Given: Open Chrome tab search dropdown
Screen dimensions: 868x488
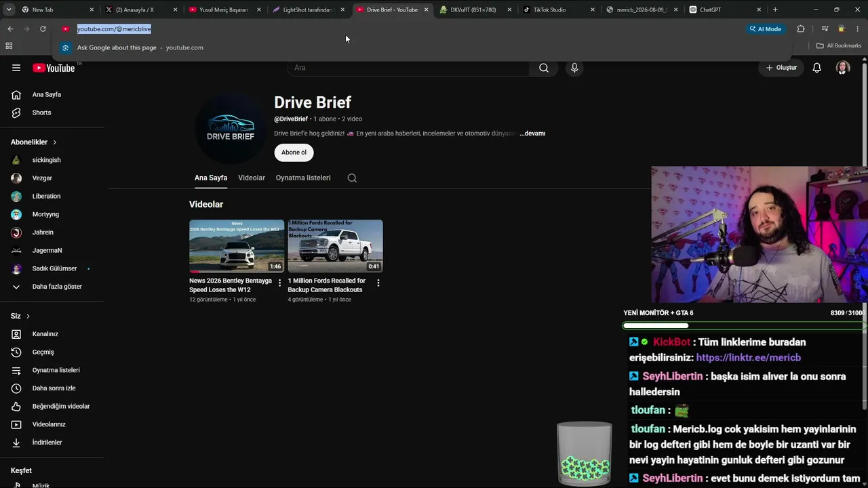Looking at the screenshot, I should (9, 9).
